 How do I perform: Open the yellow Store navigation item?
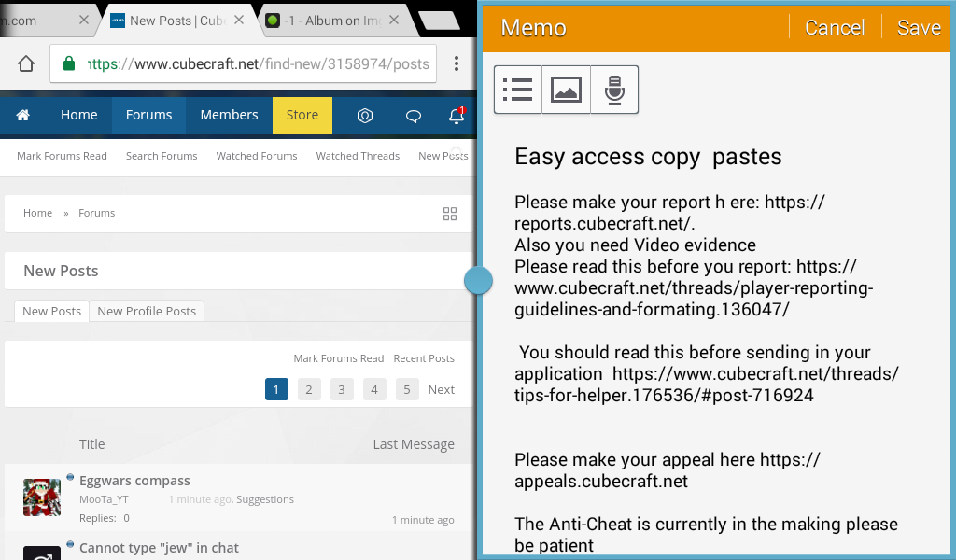[x=302, y=115]
